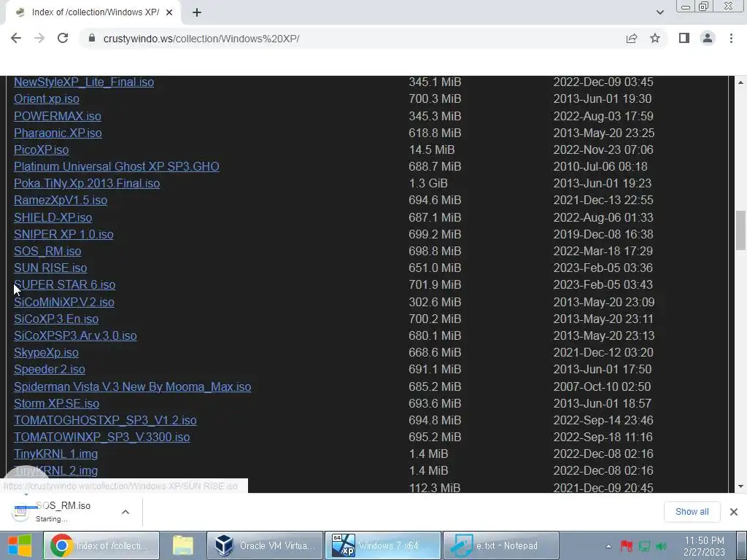This screenshot has height=560, width=747.
Task: Download Storm.XP.SE.iso
Action: click(x=57, y=403)
